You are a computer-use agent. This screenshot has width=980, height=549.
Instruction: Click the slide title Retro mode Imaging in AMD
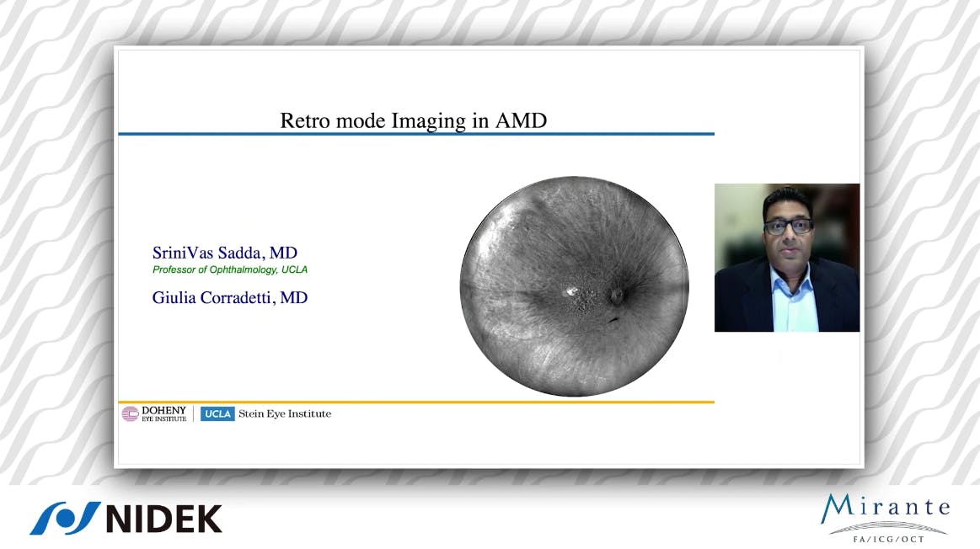point(413,120)
